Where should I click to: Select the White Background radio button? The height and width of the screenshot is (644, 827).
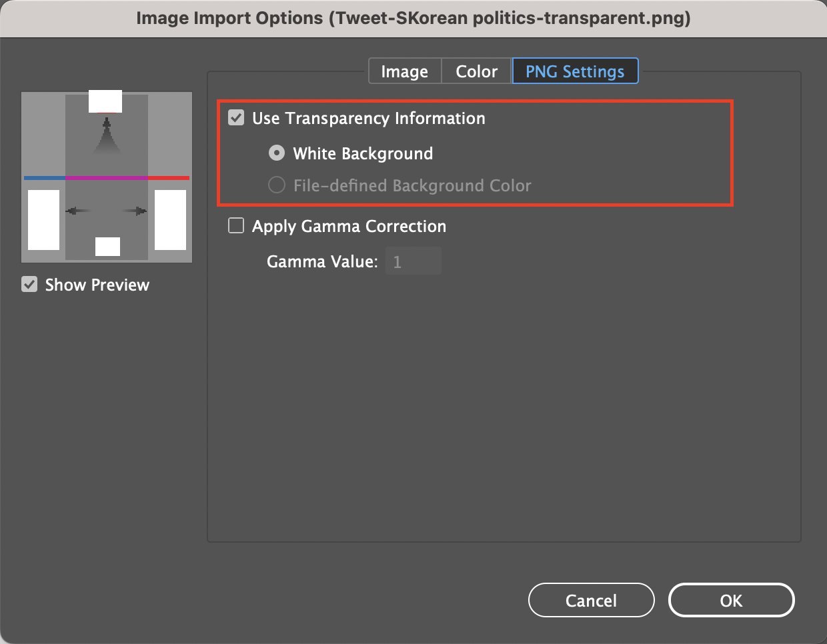point(276,153)
